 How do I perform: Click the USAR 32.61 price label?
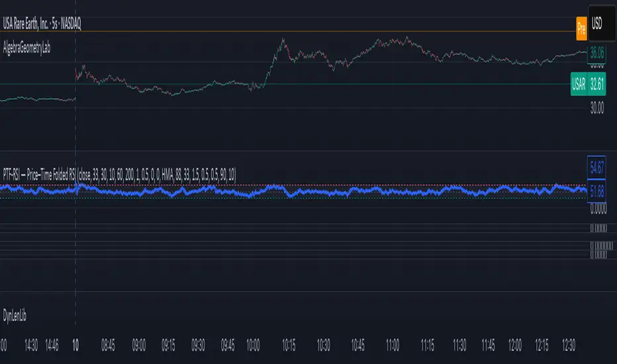[x=589, y=84]
